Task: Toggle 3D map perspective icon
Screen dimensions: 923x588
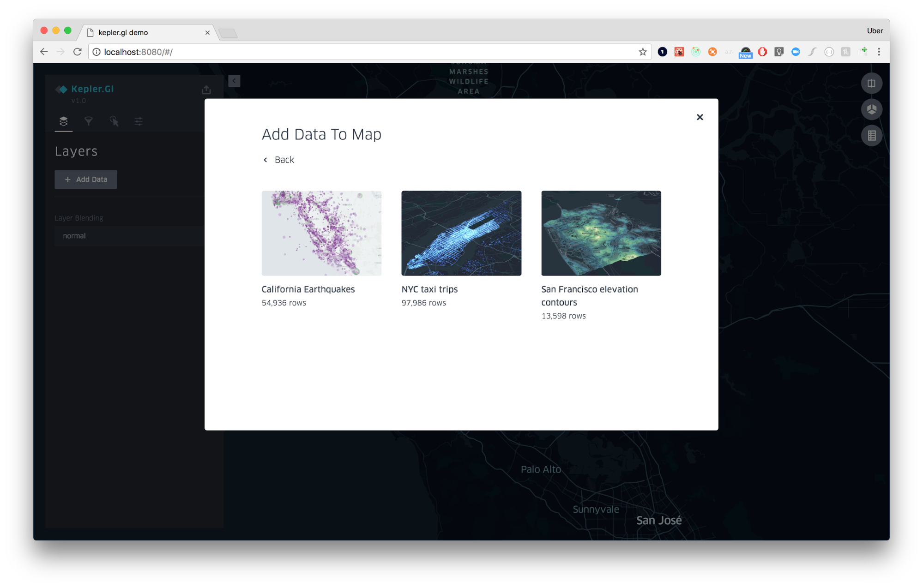Action: pos(871,110)
